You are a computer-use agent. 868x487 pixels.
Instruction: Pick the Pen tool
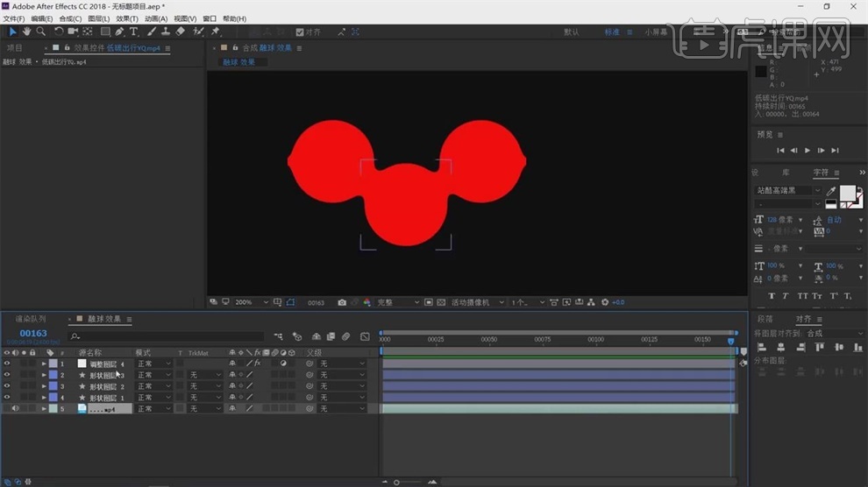120,32
